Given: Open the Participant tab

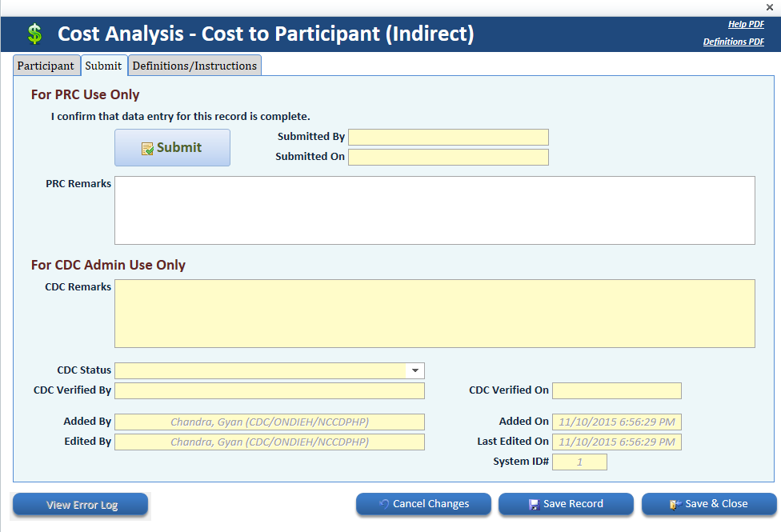Looking at the screenshot, I should [x=46, y=66].
